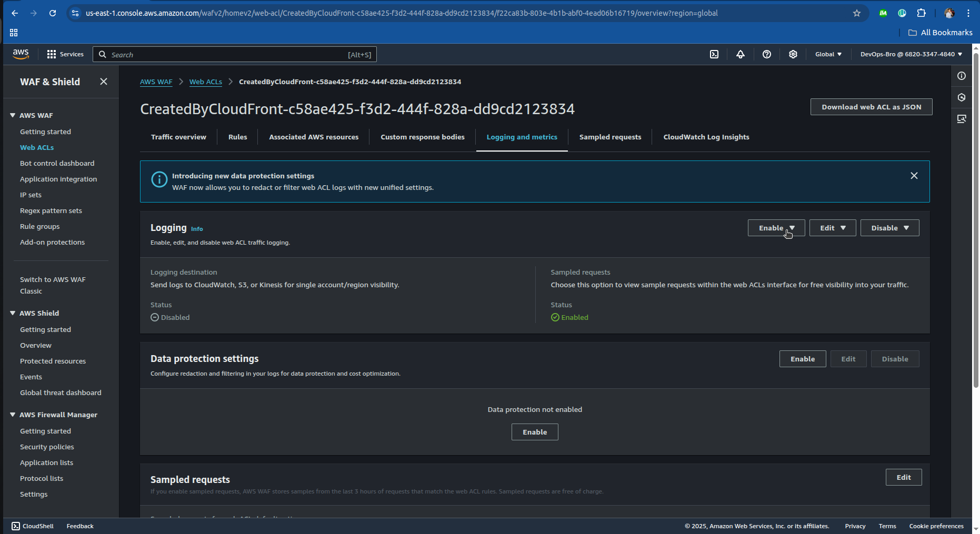The width and height of the screenshot is (980, 534).
Task: Click Switch to AWS WAF Classic
Action: click(53, 285)
